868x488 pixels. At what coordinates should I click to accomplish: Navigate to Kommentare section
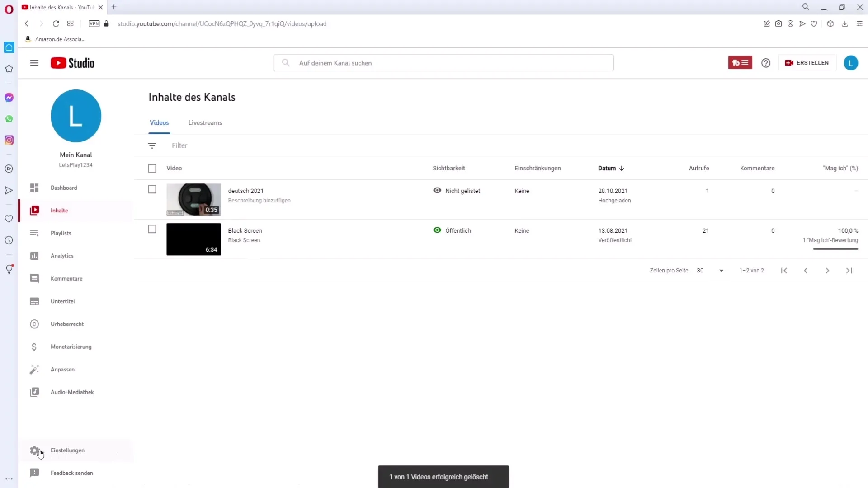(66, 278)
